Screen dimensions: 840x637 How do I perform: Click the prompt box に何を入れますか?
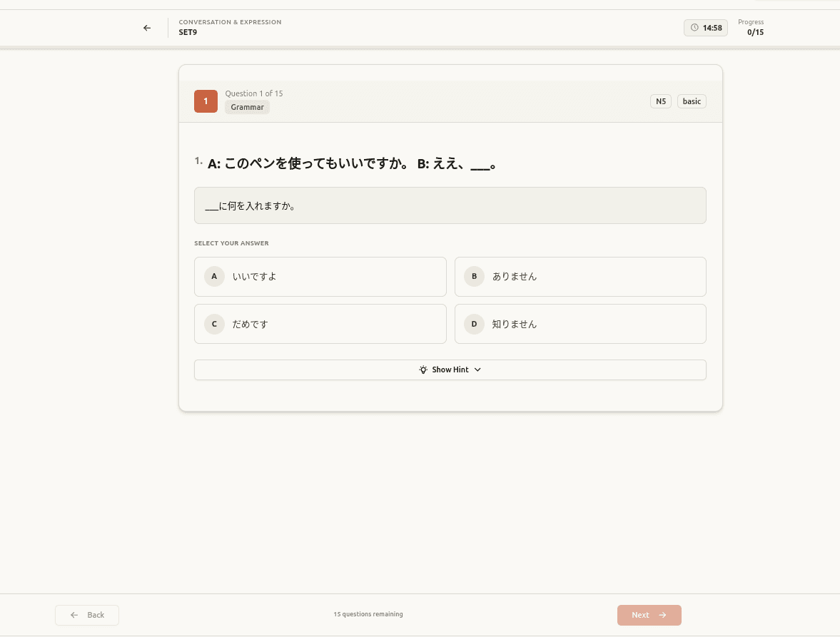(x=450, y=205)
